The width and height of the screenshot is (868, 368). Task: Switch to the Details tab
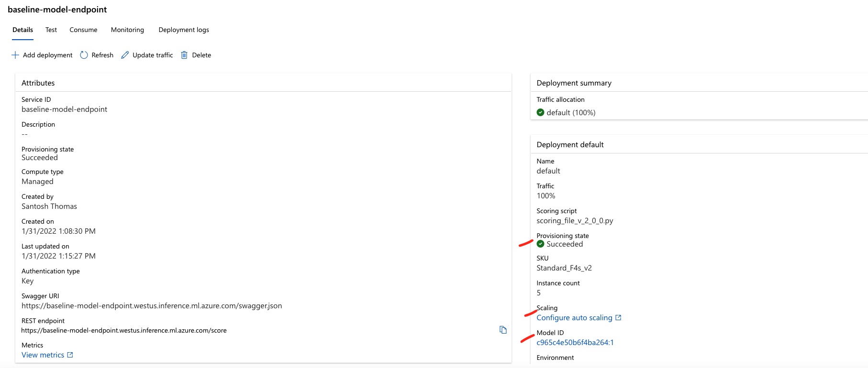click(x=22, y=30)
